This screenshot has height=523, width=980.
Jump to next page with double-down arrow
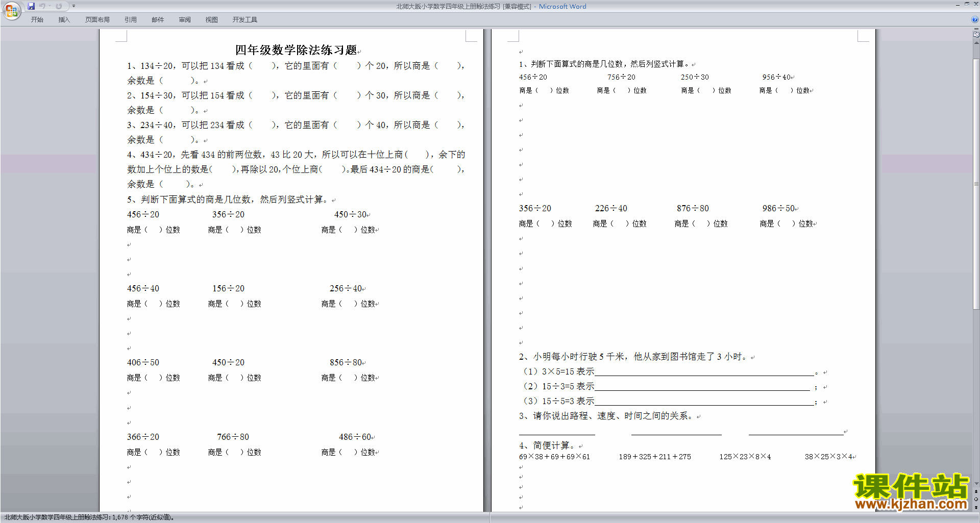coord(976,507)
